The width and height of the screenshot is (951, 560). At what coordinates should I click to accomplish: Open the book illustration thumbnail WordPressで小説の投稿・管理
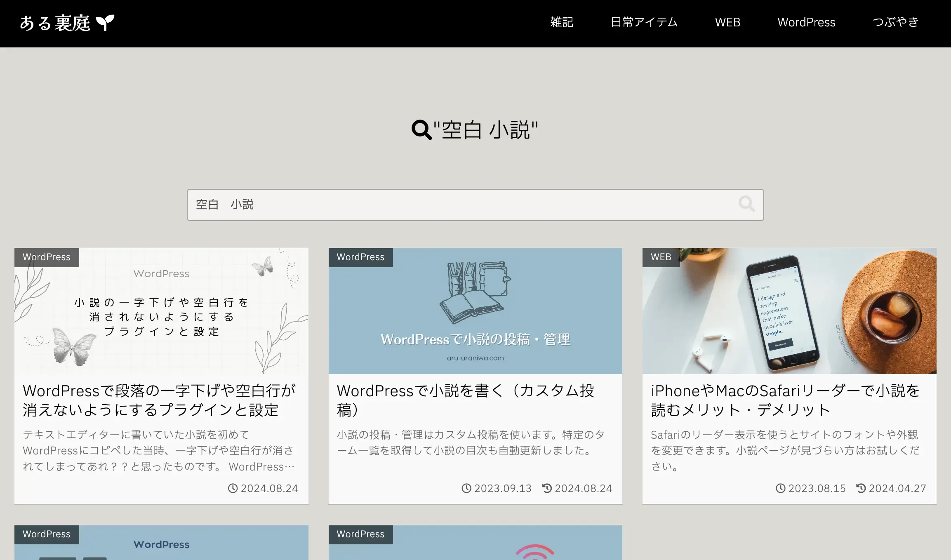(x=475, y=311)
